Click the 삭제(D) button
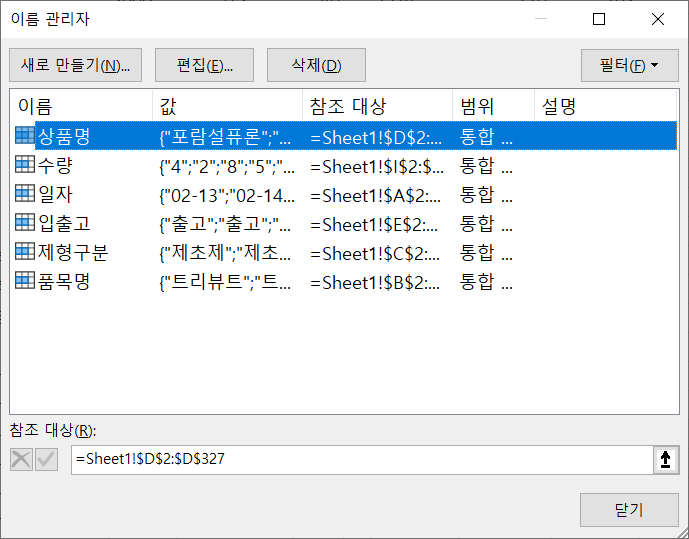The image size is (689, 539). point(316,65)
